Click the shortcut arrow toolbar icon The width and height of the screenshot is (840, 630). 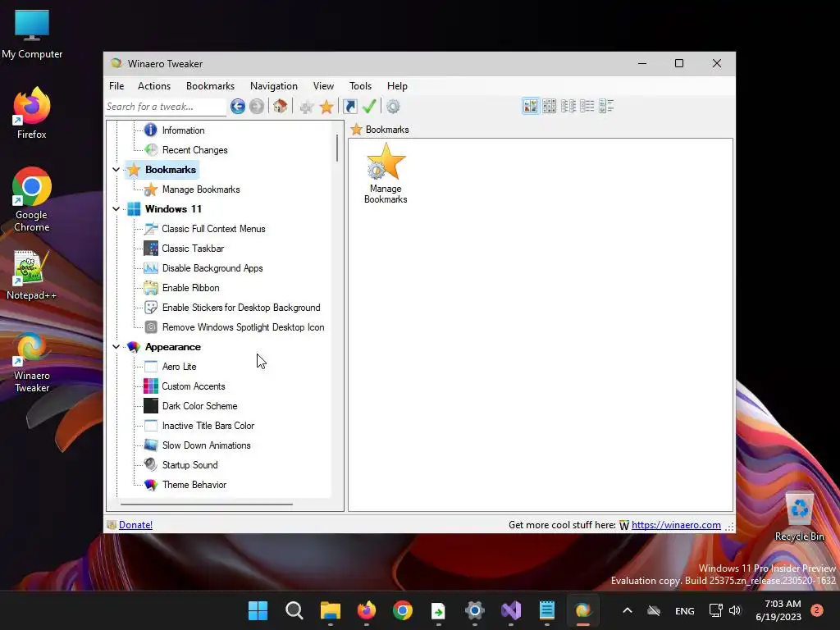[x=349, y=107]
